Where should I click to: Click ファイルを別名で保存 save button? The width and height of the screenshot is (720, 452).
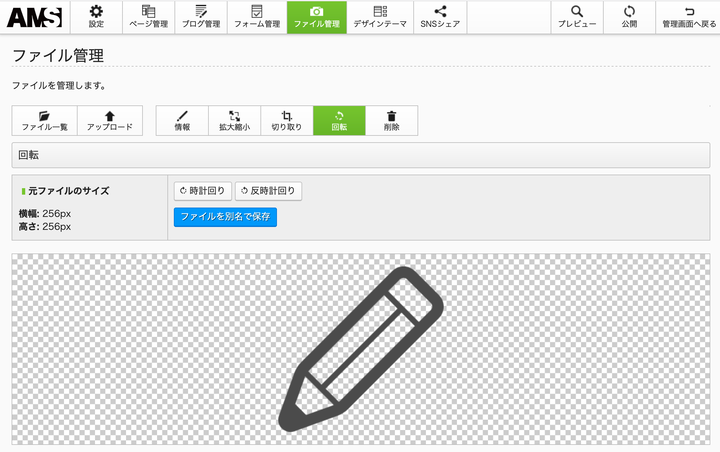click(x=225, y=216)
